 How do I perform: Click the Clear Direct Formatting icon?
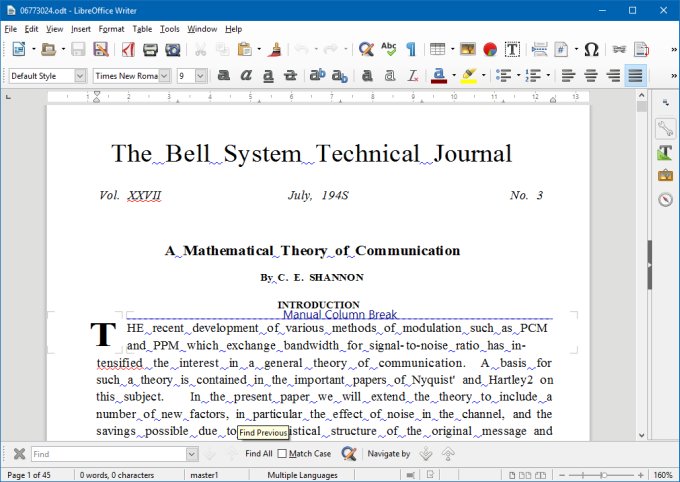[x=412, y=76]
